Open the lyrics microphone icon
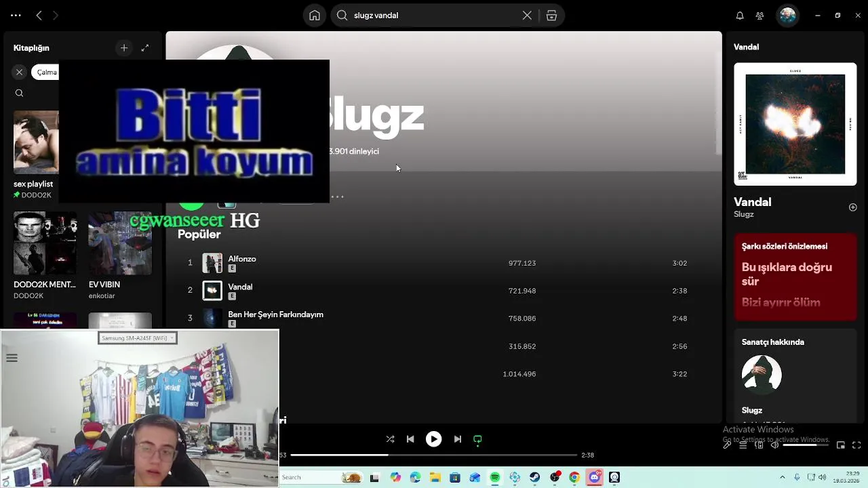This screenshot has height=488, width=868. pyautogui.click(x=727, y=445)
